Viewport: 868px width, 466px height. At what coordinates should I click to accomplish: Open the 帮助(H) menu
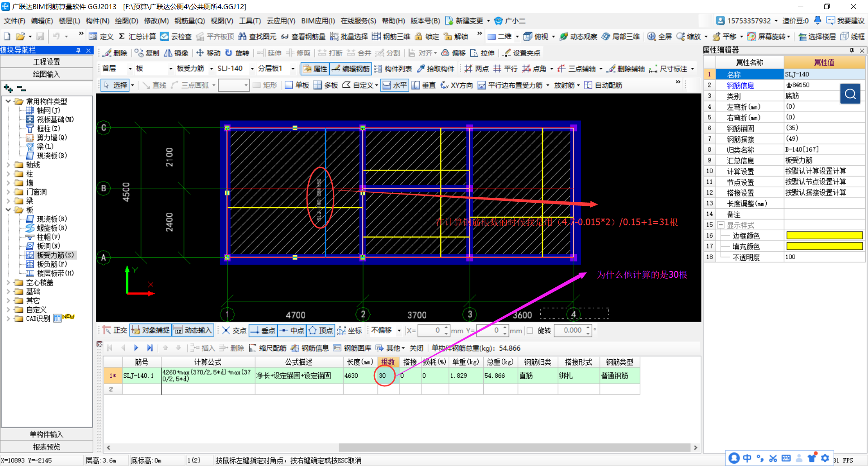(393, 21)
